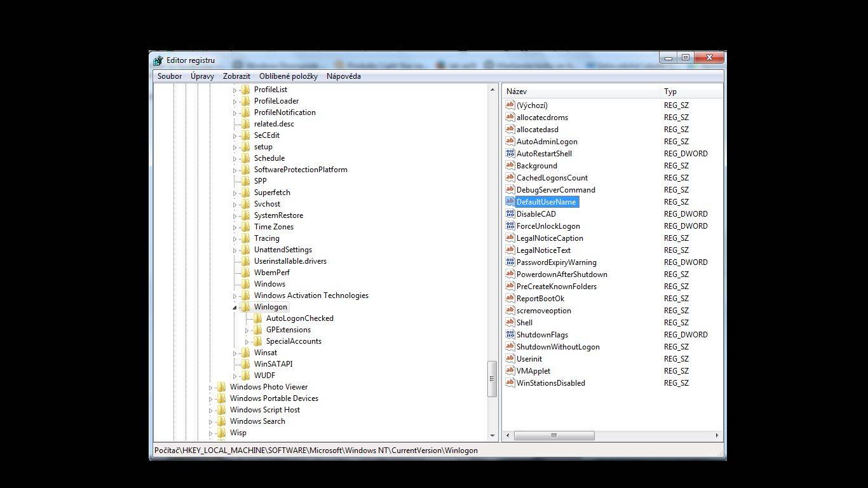This screenshot has height=488, width=868.
Task: Click the folder icon of Windows Search
Action: coord(221,421)
